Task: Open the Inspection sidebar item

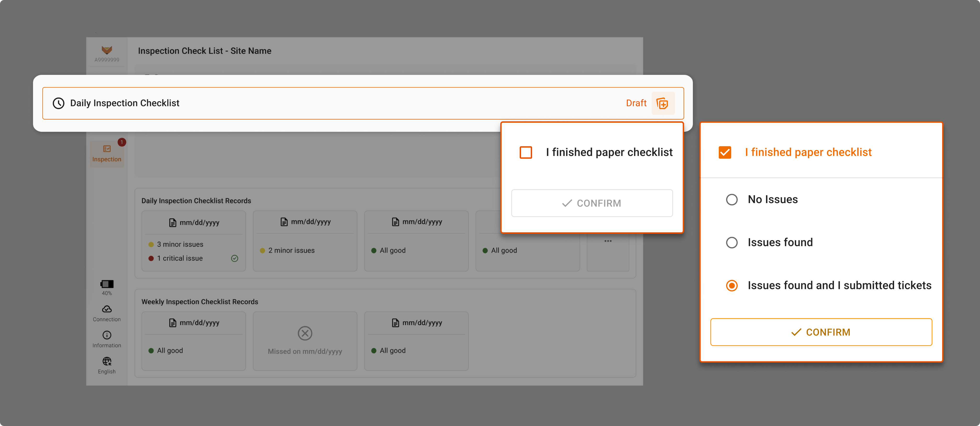Action: coord(106,154)
